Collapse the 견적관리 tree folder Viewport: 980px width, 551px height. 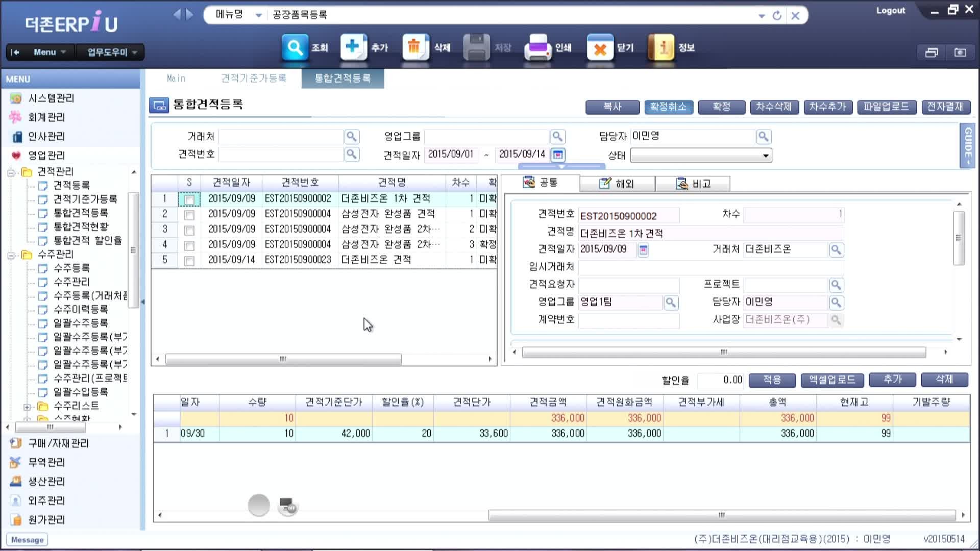click(11, 172)
